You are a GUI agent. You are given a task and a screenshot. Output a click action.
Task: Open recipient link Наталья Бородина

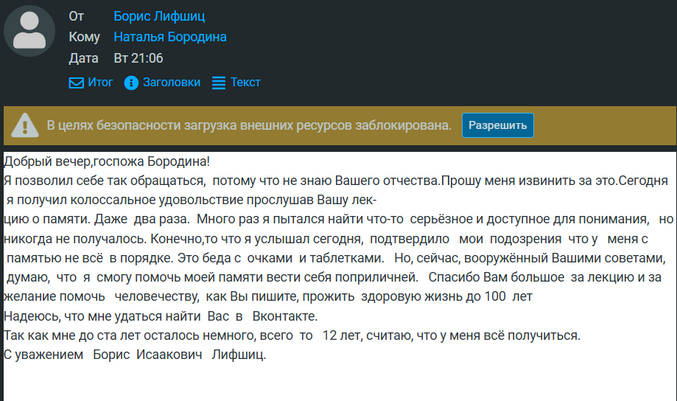click(170, 37)
